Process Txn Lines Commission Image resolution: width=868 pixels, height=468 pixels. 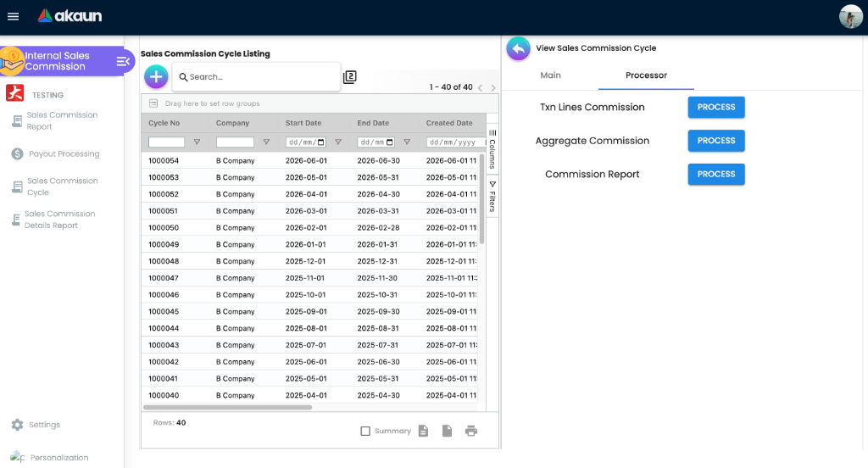click(716, 108)
